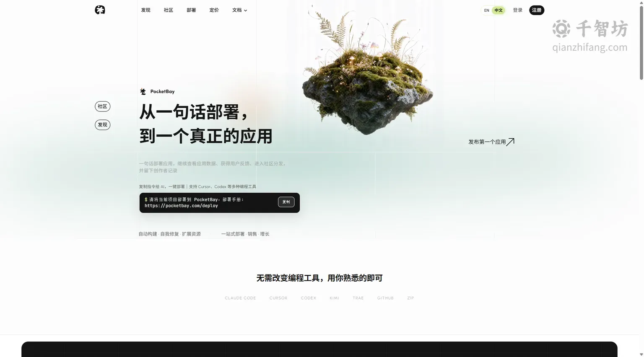Click the PocketBay brand name above the headline
The width and height of the screenshot is (644, 357).
click(162, 91)
